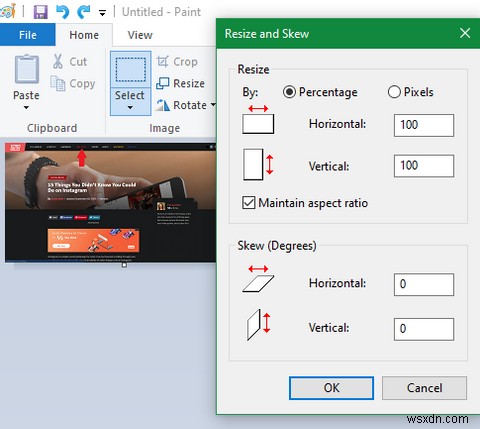Click the Paste clipboard icon

coord(26,69)
